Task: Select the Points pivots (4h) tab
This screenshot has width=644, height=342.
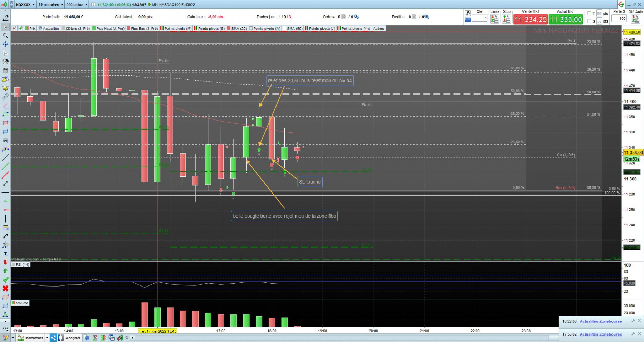Action: [353, 29]
